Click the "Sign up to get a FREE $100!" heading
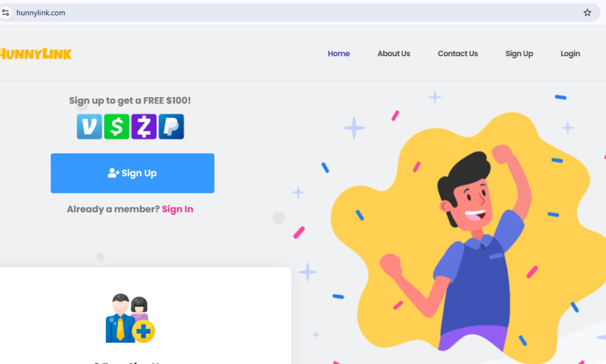The width and height of the screenshot is (606, 364). pyautogui.click(x=130, y=101)
